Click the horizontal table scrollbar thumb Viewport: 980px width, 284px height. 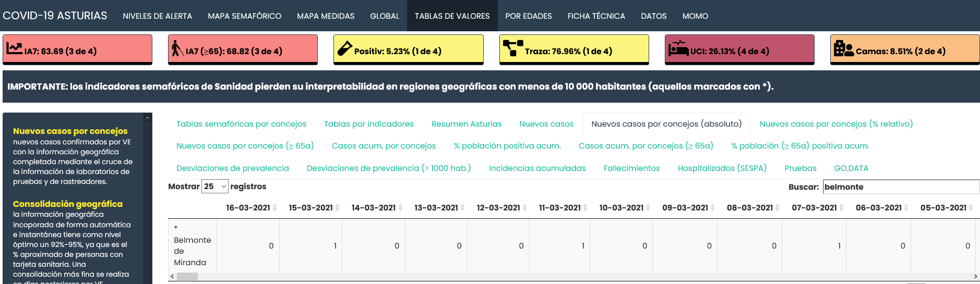(x=187, y=277)
